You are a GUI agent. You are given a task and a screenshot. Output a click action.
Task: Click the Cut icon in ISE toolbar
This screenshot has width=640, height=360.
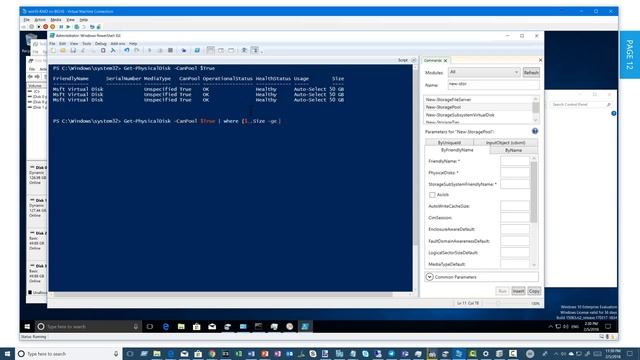pos(83,50)
